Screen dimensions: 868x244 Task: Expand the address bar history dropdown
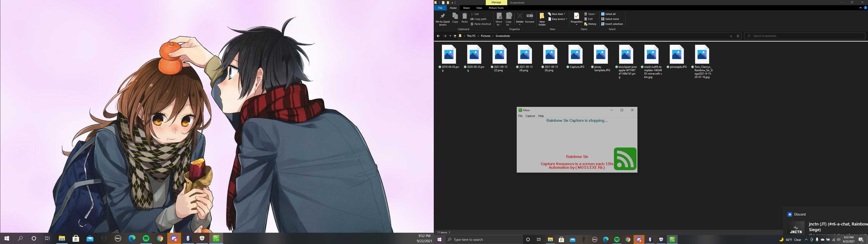click(731, 36)
